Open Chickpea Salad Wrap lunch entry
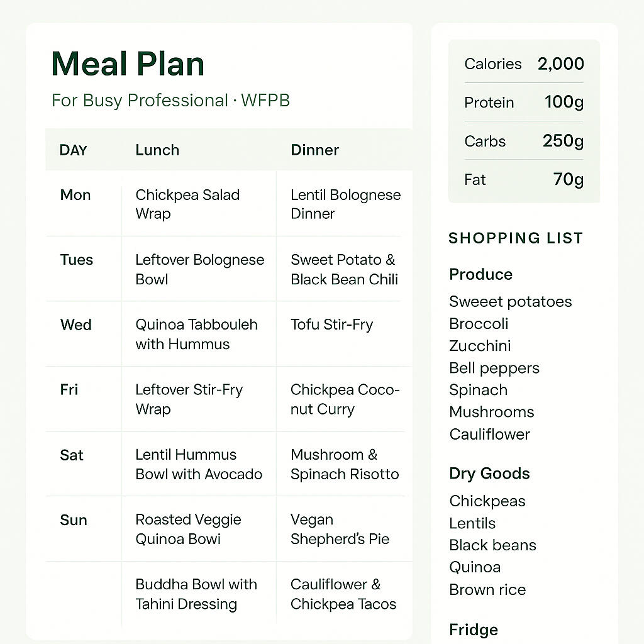Image resolution: width=644 pixels, height=644 pixels. pos(187,204)
